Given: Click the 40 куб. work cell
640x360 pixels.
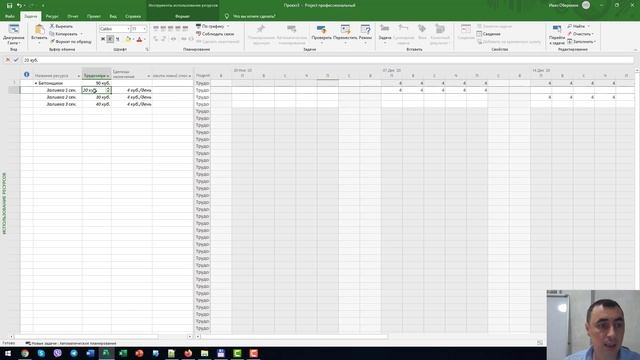Looking at the screenshot, I should tap(97, 104).
